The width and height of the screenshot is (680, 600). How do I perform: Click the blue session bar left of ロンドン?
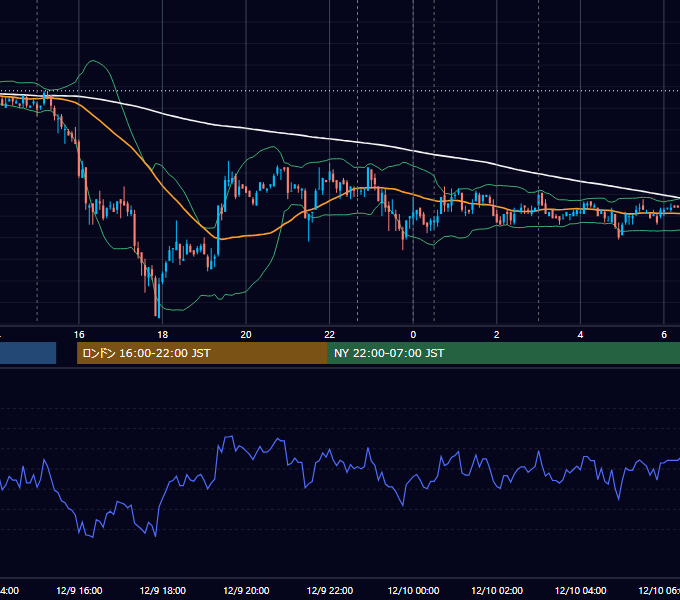(28, 353)
